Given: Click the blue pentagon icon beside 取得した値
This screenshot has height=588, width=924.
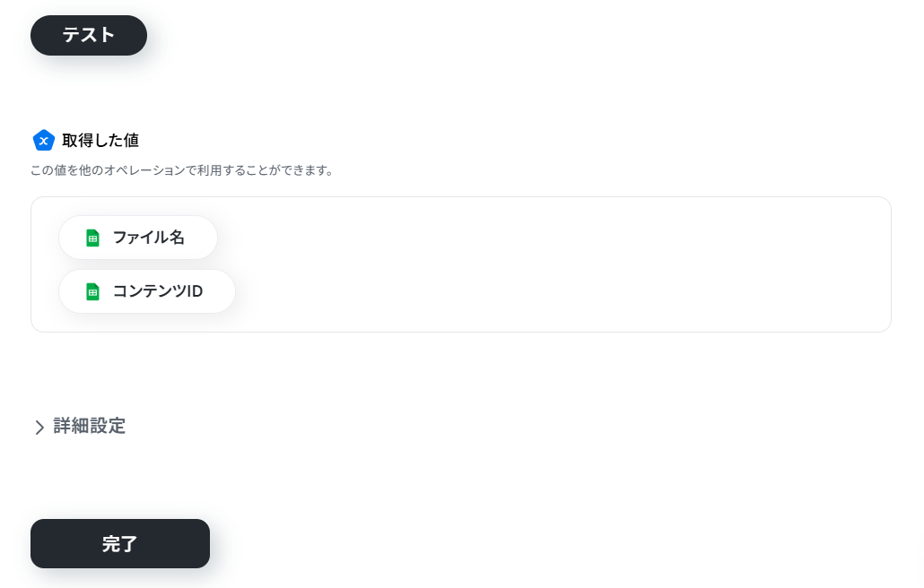Looking at the screenshot, I should point(44,140).
